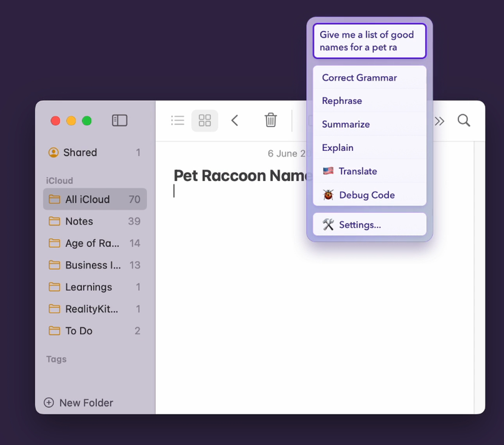Open the Shared folder in sidebar

coord(95,152)
